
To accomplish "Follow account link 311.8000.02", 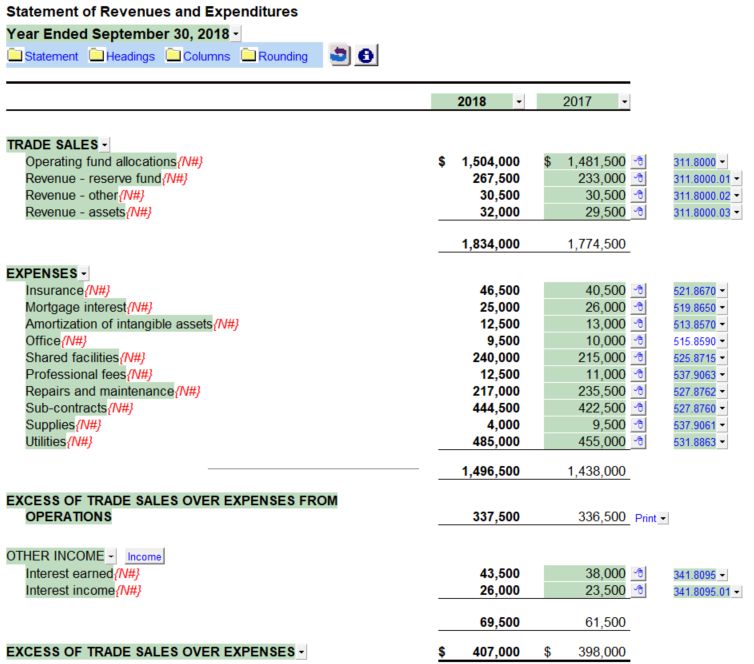I will (x=702, y=196).
